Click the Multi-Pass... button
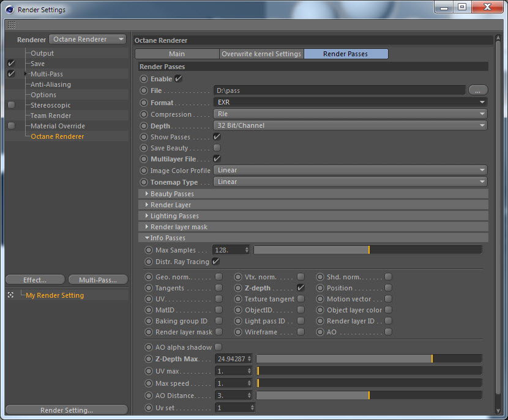The height and width of the screenshot is (420, 508). click(x=98, y=280)
